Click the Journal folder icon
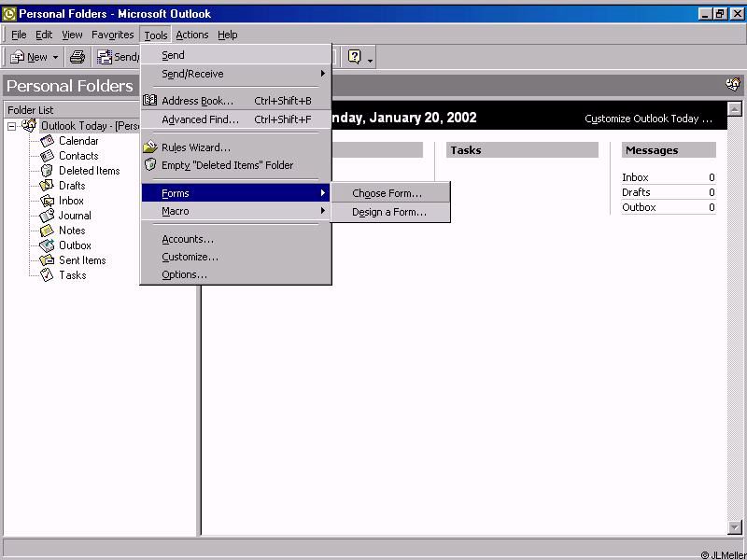Viewport: 747px width, 560px height. tap(47, 216)
